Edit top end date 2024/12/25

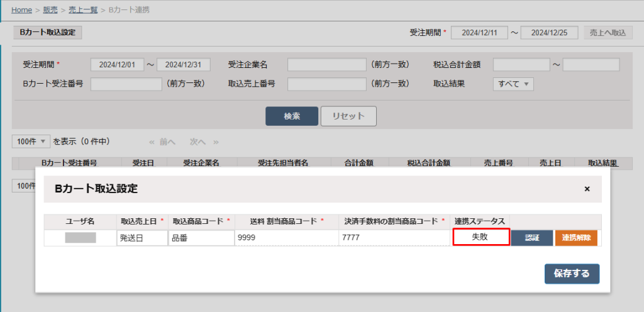pyautogui.click(x=549, y=33)
